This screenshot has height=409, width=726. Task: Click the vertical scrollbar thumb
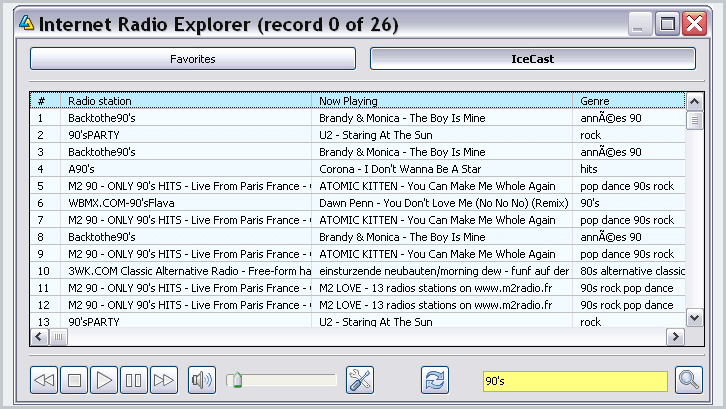click(695, 120)
